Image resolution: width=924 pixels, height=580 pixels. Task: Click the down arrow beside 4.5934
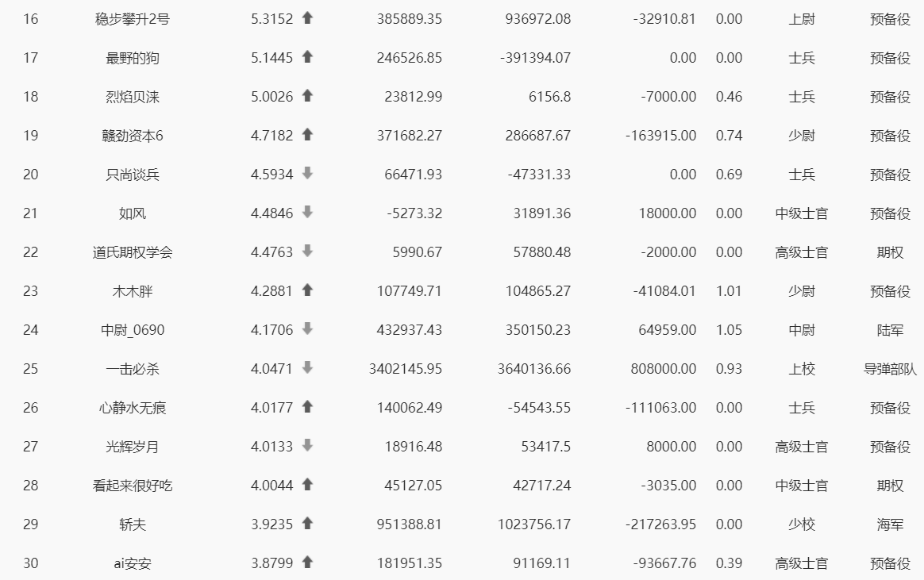tap(307, 173)
